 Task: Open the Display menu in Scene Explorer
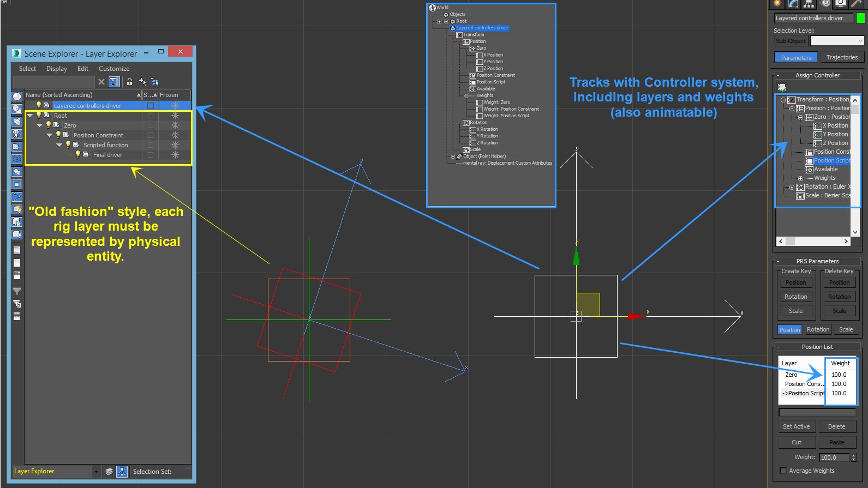[x=57, y=69]
